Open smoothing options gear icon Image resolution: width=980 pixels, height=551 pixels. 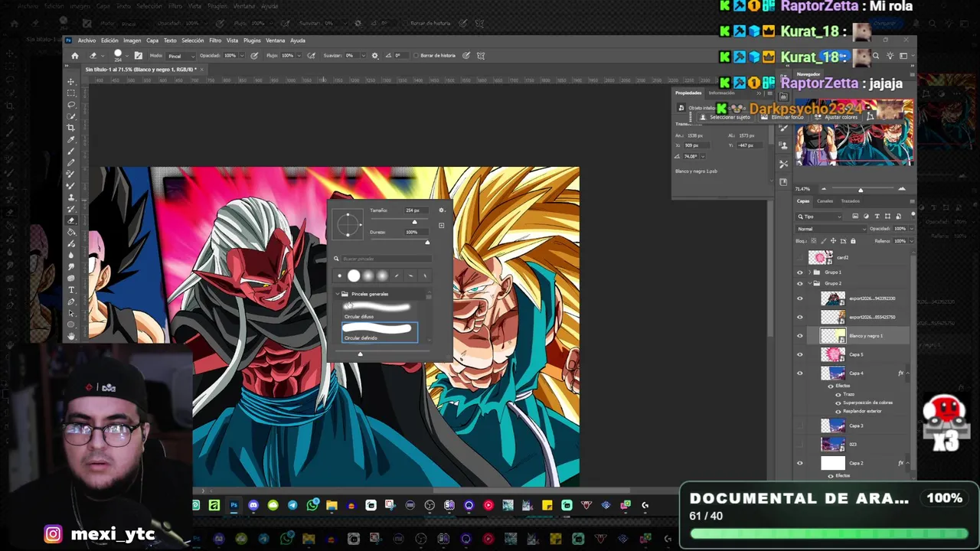pyautogui.click(x=374, y=56)
